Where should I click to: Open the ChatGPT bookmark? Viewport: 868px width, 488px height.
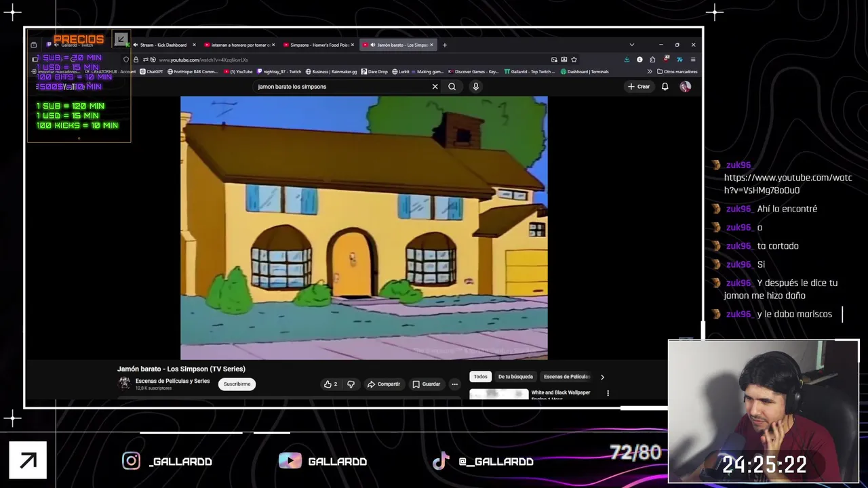tap(151, 72)
